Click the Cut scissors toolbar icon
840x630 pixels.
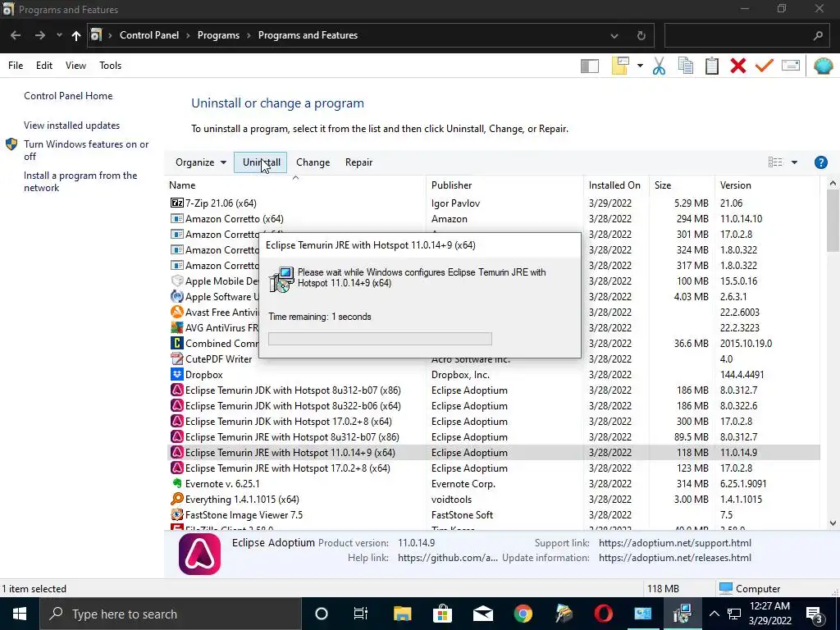pos(659,66)
